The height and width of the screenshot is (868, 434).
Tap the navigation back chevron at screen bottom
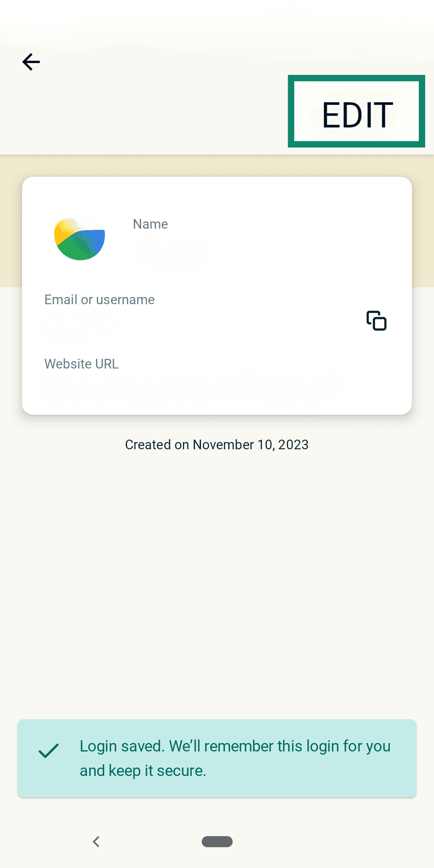(96, 842)
